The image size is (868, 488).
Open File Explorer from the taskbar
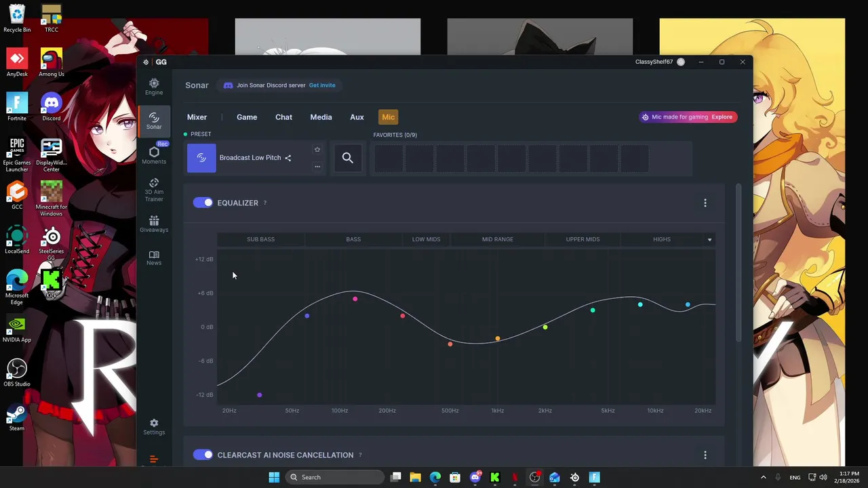click(416, 477)
